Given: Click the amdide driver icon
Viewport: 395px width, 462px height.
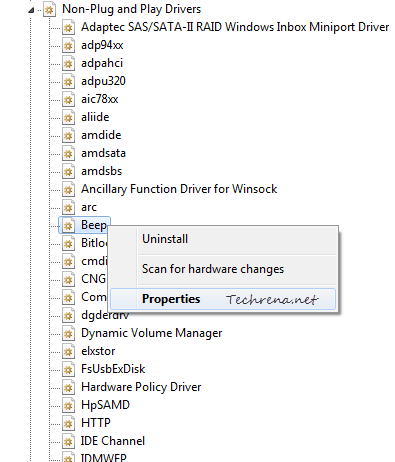Looking at the screenshot, I should click(68, 135).
